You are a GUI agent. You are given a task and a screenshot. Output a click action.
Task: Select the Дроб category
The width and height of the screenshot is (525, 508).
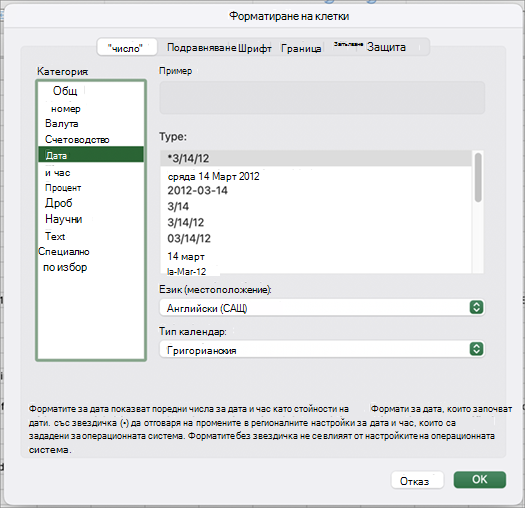point(59,203)
